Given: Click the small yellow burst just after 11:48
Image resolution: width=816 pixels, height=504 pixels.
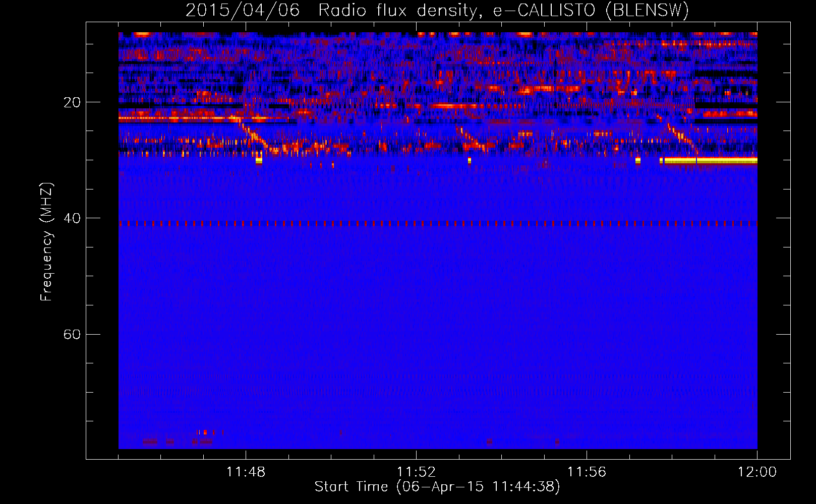Looking at the screenshot, I should [259, 161].
